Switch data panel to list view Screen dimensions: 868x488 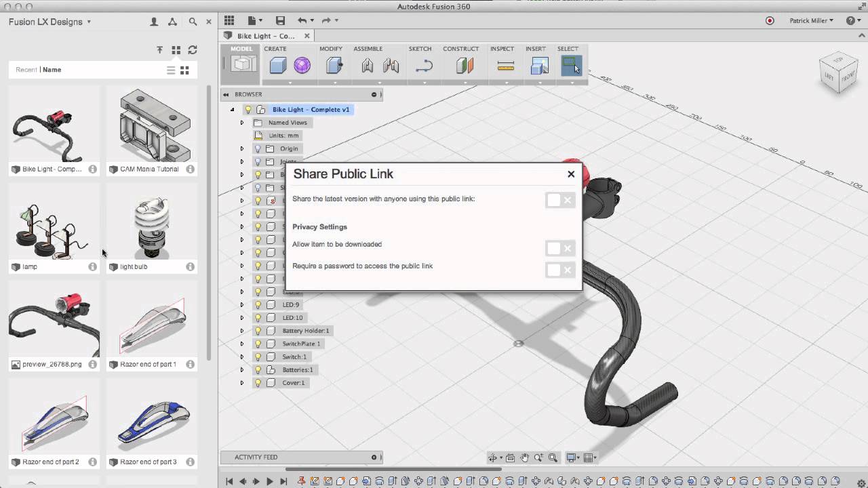tap(171, 70)
